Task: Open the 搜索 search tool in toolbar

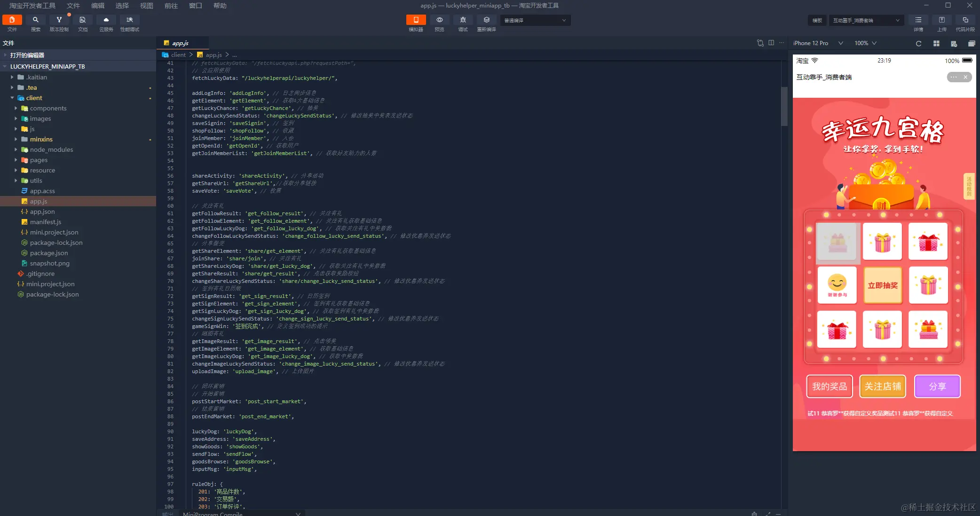Action: 36,20
